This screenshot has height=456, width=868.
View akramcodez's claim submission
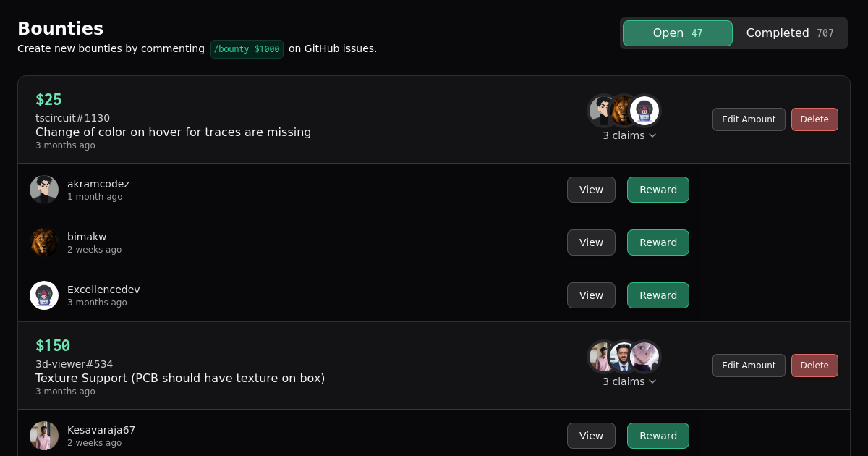[x=591, y=190]
